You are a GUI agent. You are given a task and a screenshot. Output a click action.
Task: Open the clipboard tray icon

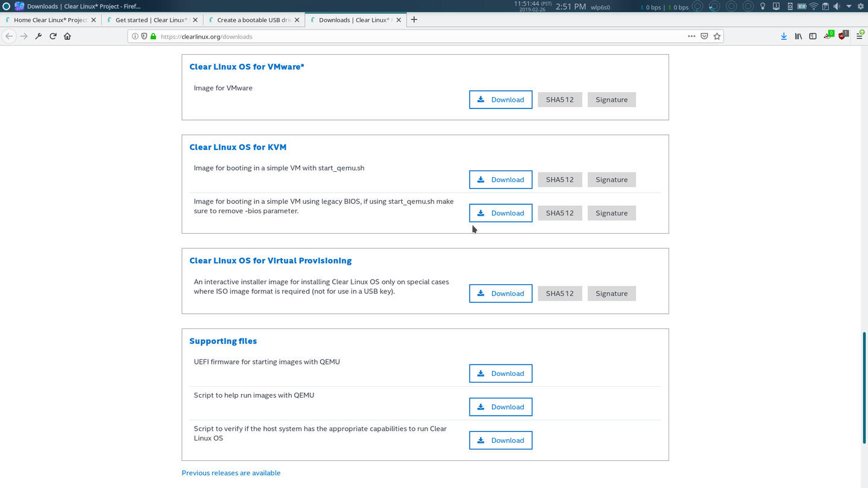click(x=825, y=7)
